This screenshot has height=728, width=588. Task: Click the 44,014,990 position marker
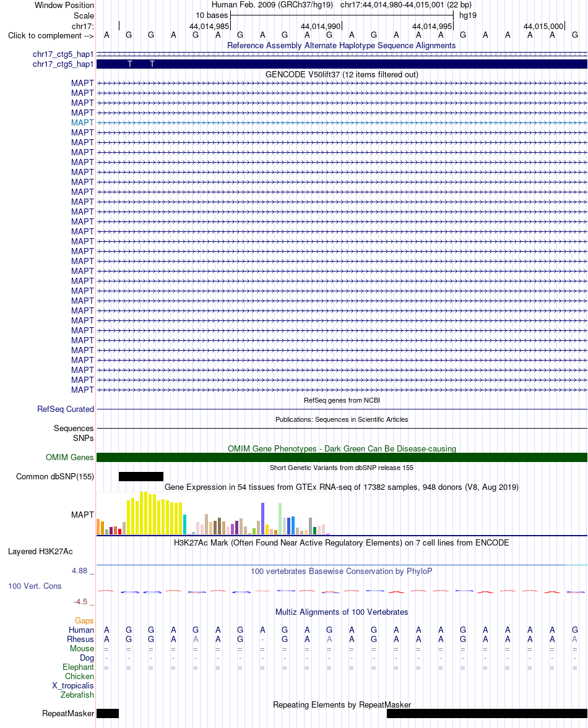tap(321, 27)
